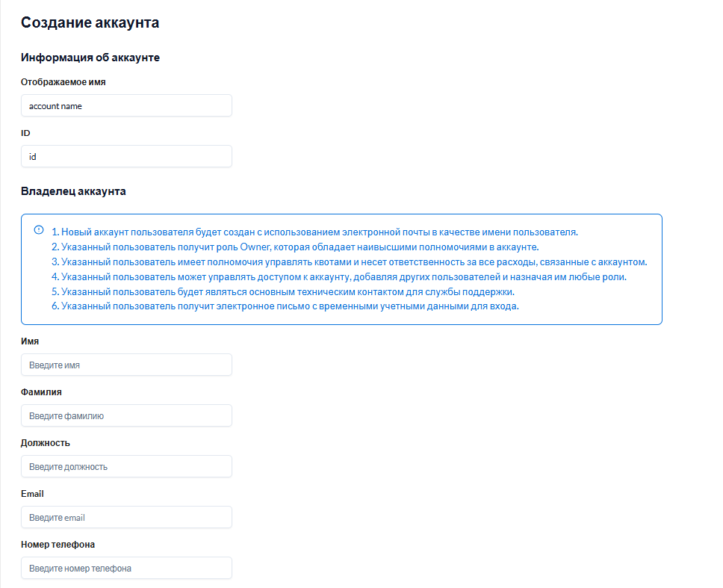The image size is (723, 588).
Task: Click the 'Создание аккаунта' page heading
Action: (x=90, y=22)
